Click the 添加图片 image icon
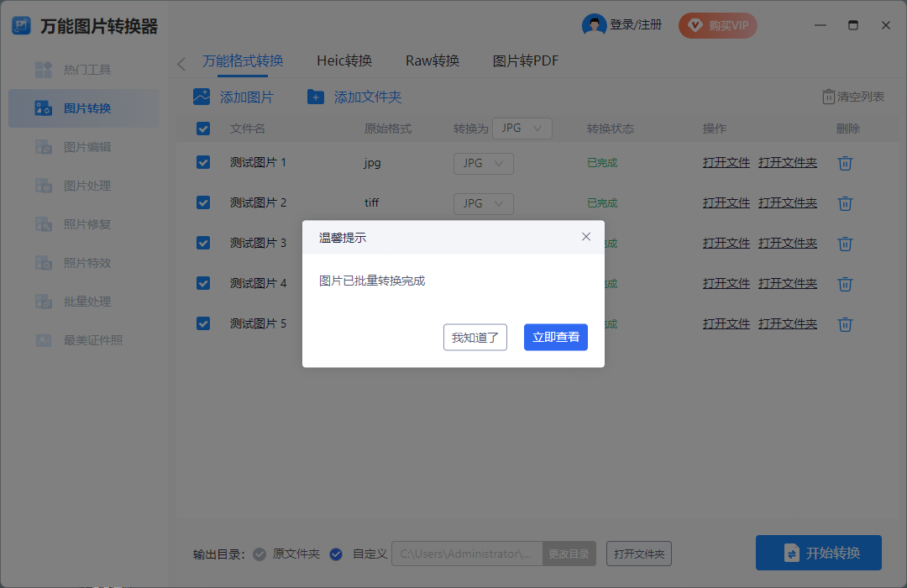The height and width of the screenshot is (588, 907). pos(202,97)
